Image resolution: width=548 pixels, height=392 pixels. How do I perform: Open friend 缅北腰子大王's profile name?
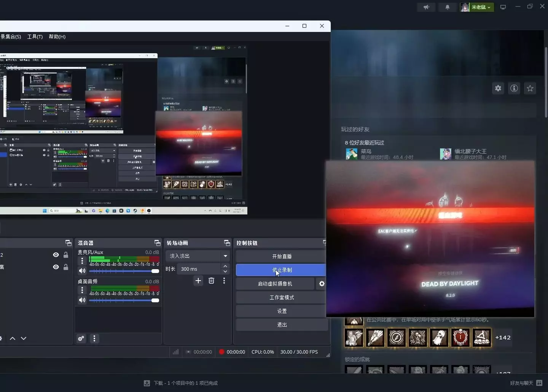470,151
